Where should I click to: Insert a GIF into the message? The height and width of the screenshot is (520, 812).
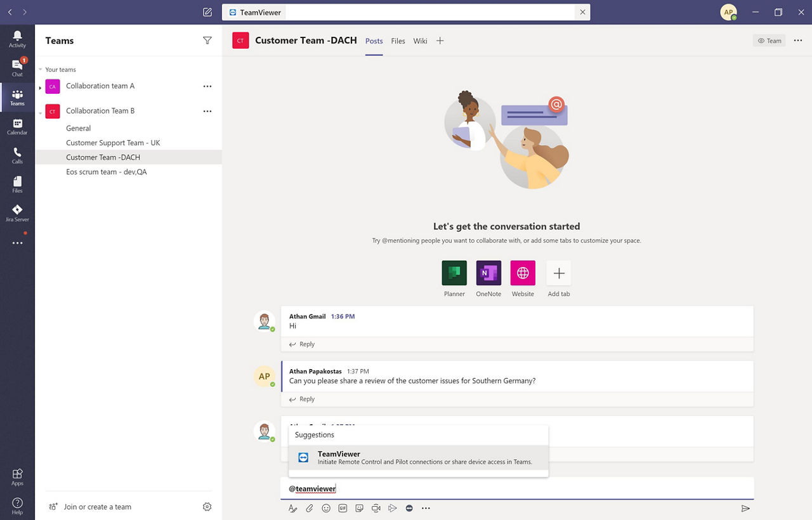pos(343,508)
